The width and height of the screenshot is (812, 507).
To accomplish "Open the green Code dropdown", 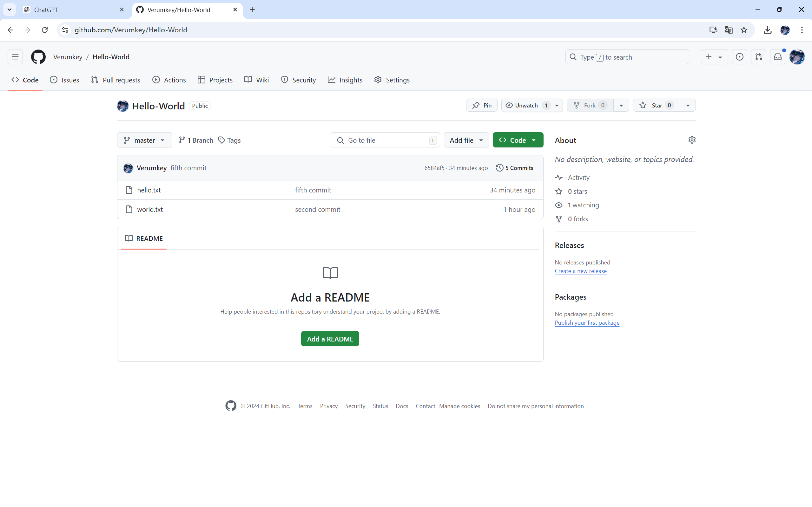I will 518,140.
